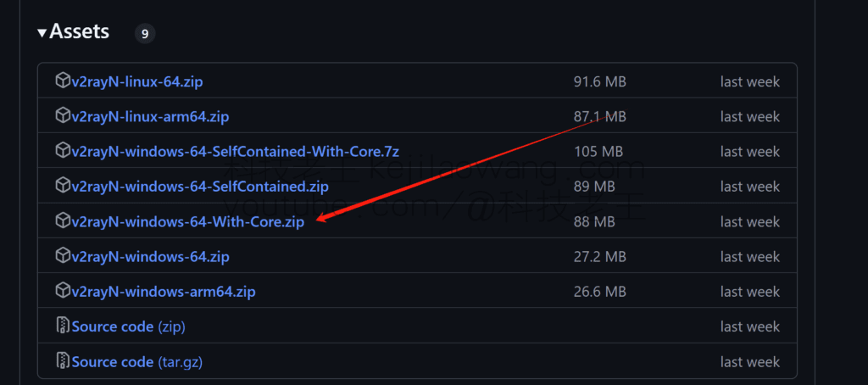Click package icon beside SelfContained-With-Core.7z
Viewport: 868px width, 385px height.
[x=63, y=151]
